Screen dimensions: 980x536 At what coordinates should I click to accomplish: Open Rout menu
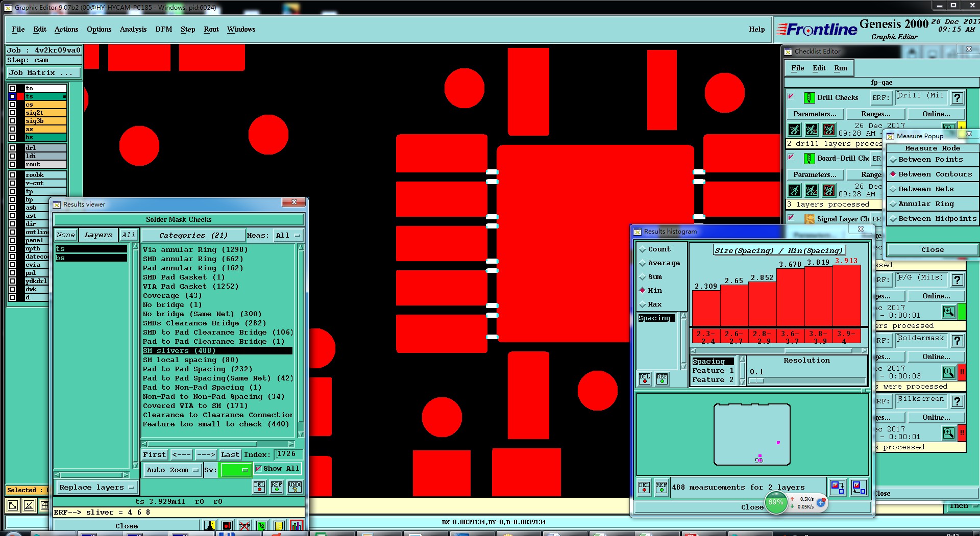point(211,29)
